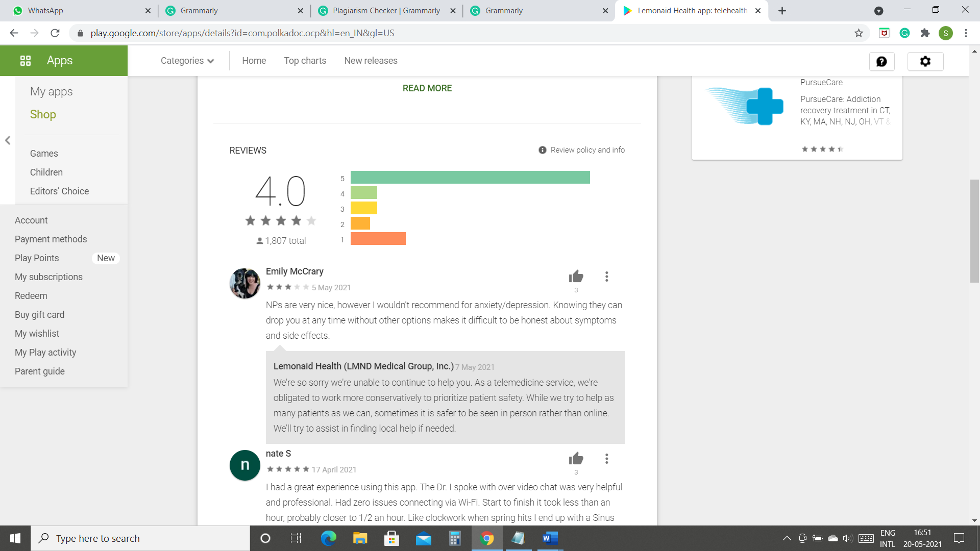Open the tab search dropdown arrow in Chrome
980x551 pixels.
click(878, 11)
